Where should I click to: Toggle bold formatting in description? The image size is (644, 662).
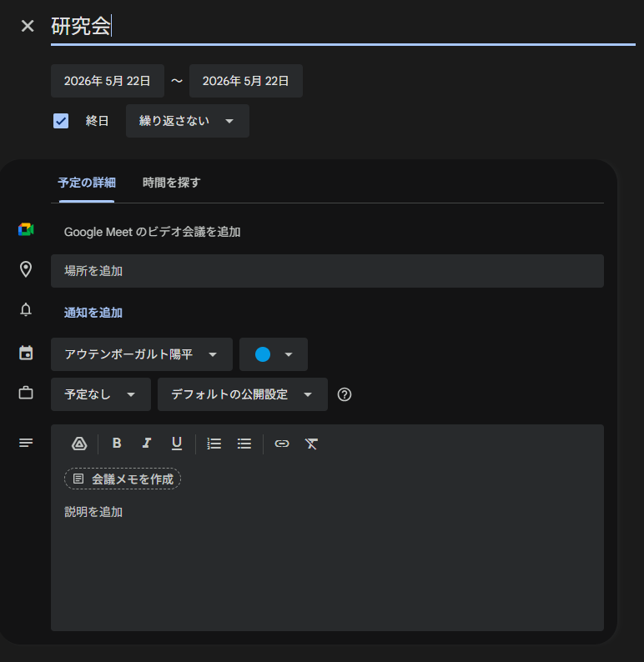[x=117, y=444]
